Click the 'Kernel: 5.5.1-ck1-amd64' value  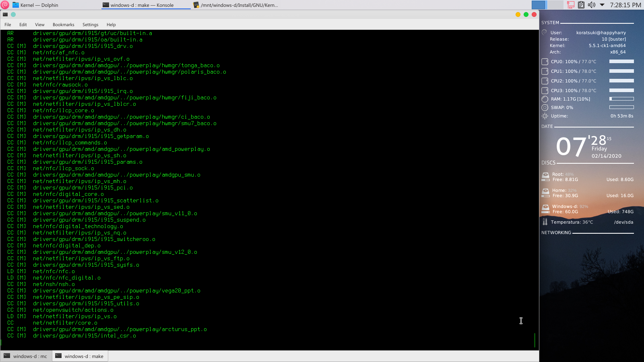click(x=607, y=45)
